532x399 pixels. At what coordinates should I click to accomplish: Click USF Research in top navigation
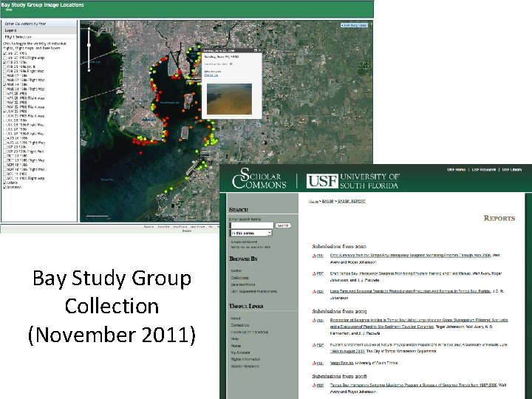pos(484,170)
